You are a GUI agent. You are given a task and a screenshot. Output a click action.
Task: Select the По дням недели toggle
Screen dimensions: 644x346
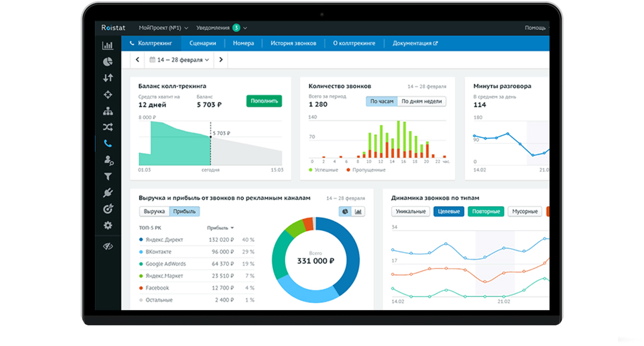pos(422,102)
